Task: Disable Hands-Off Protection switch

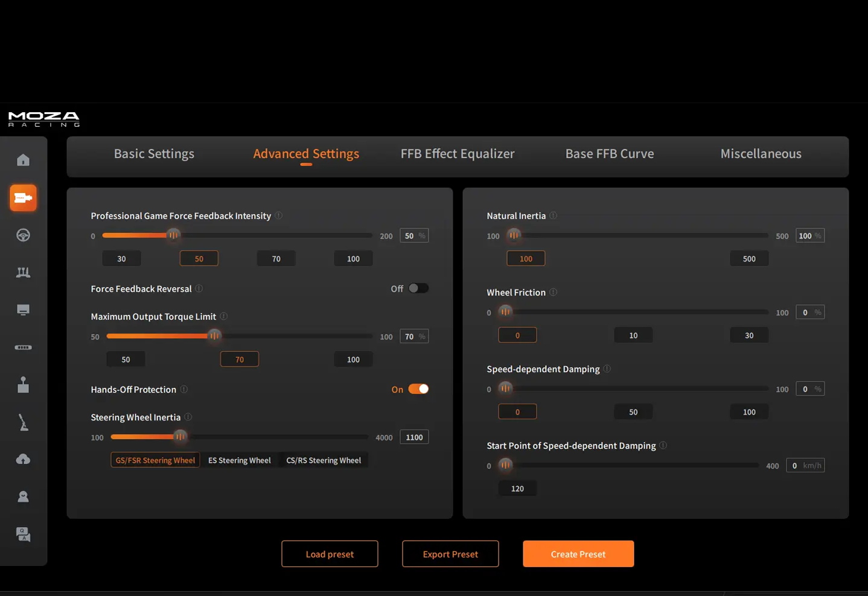Action: 418,389
